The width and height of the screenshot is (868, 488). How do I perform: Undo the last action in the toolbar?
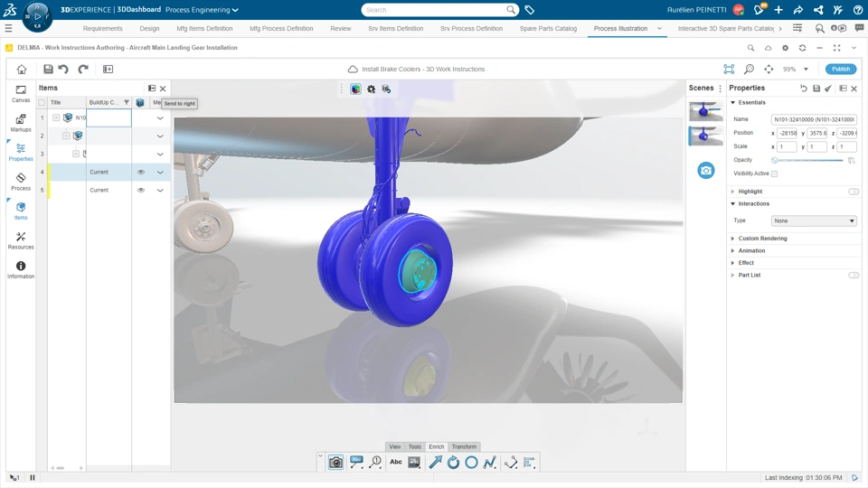[63, 70]
